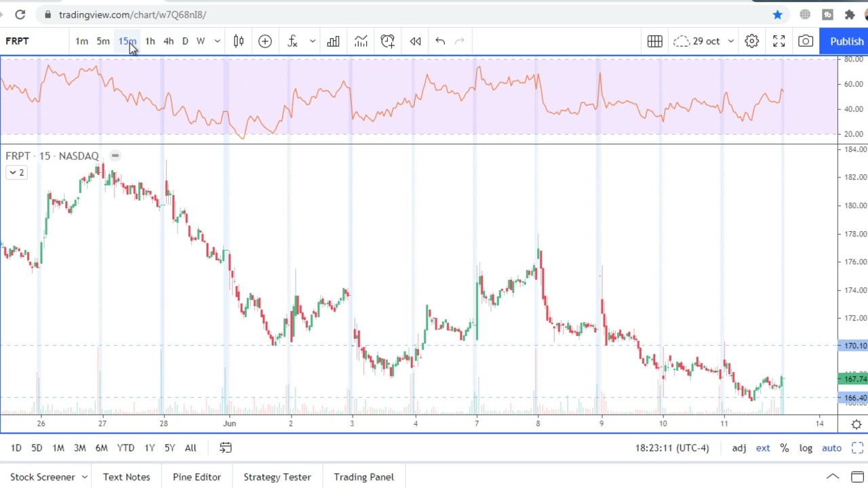
Task: Open the Pine Editor tab
Action: [197, 477]
